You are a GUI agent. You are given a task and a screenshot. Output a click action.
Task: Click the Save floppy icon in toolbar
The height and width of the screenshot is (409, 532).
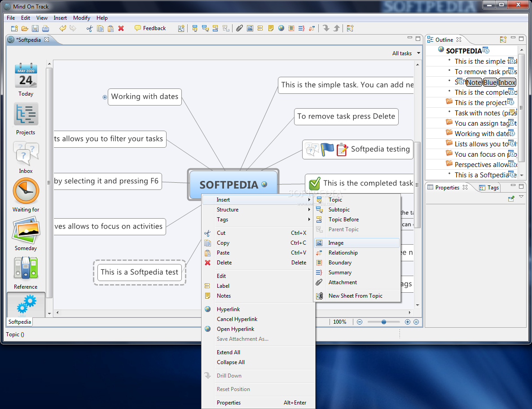[x=35, y=29]
